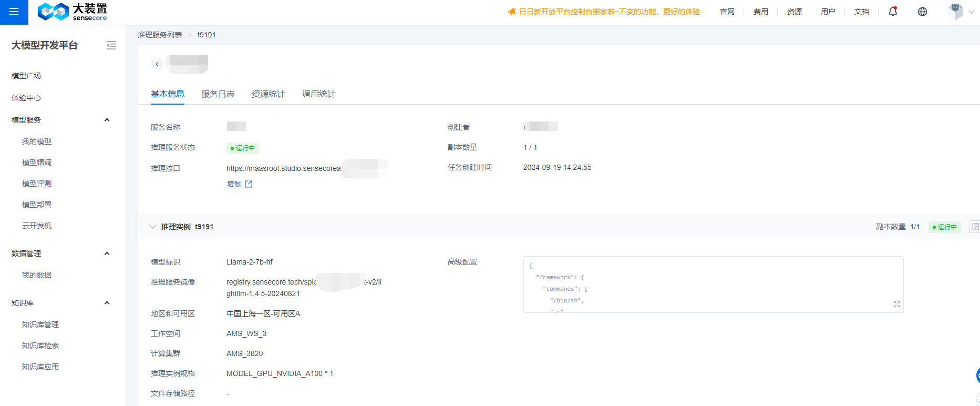This screenshot has width=980, height=406.
Task: Open 资源 in the top navigation
Action: click(x=795, y=12)
